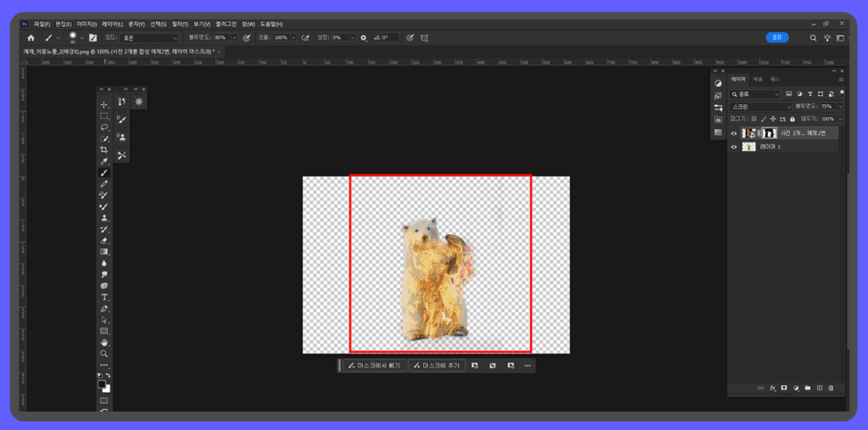Open the layer opacity 75% dropdown arrow
868x430 pixels.
point(841,106)
